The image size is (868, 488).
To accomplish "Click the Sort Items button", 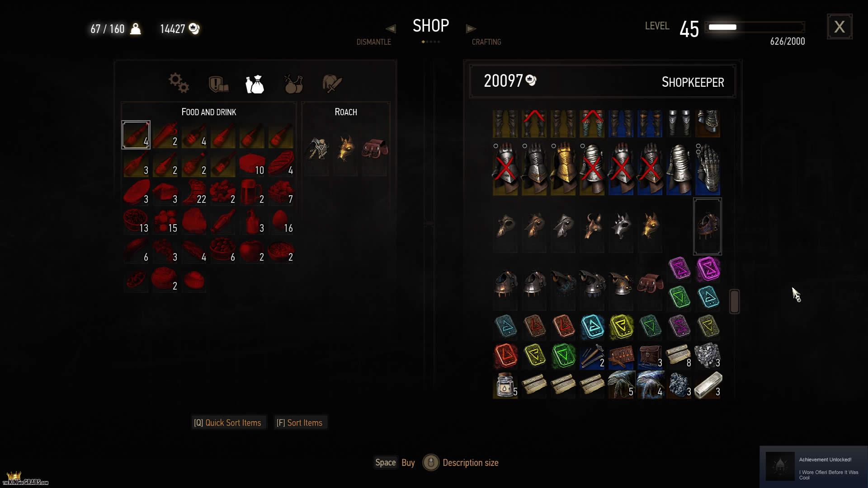I will click(x=300, y=422).
